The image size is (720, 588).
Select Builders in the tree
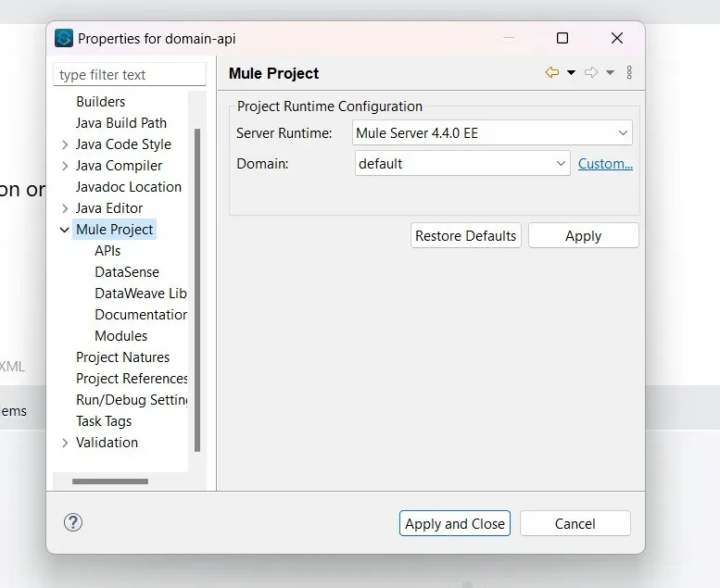coord(101,102)
